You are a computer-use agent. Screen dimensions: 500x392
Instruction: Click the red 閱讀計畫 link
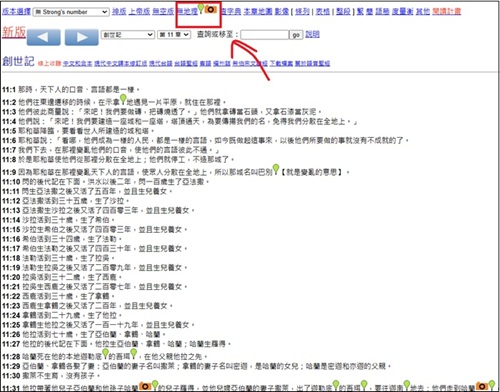[447, 11]
